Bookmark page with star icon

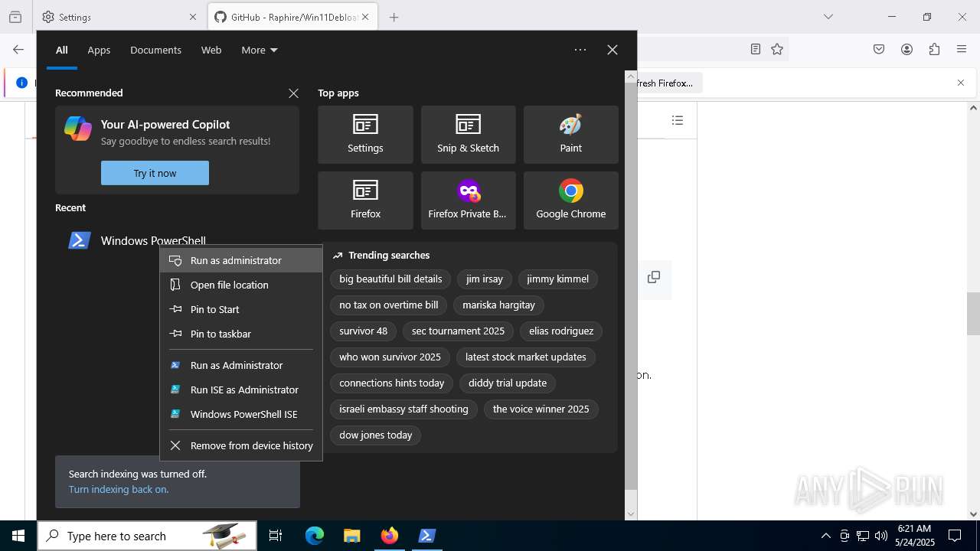(777, 49)
